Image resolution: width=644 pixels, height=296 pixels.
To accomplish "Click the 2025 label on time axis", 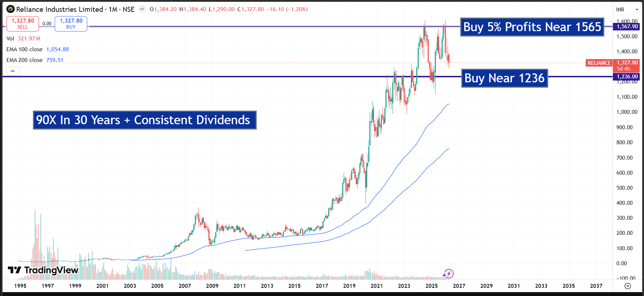I will tap(432, 286).
